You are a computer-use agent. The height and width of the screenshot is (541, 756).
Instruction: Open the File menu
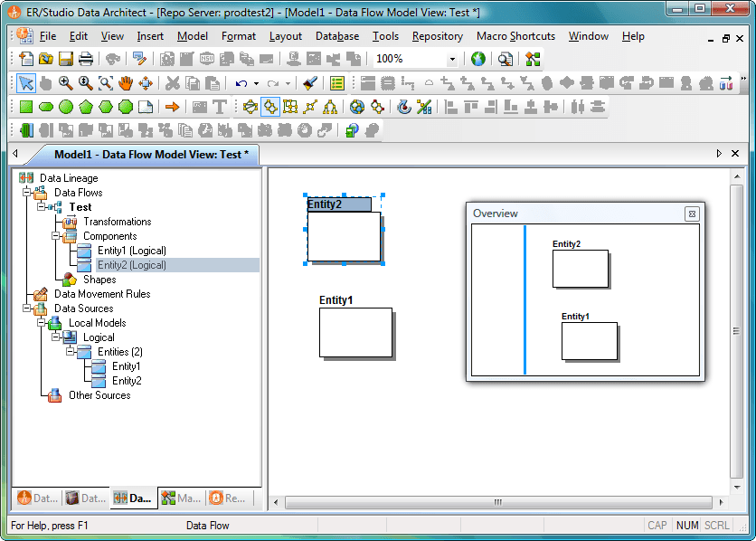(x=48, y=36)
